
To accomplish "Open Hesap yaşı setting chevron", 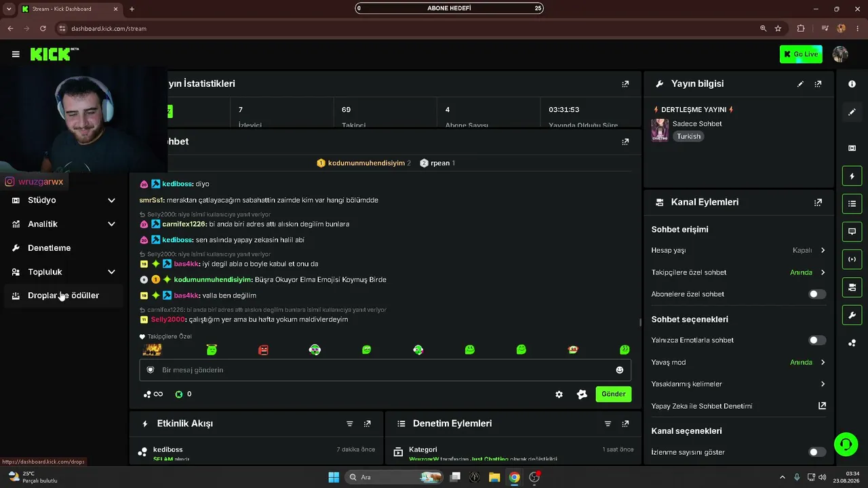I will pos(823,250).
